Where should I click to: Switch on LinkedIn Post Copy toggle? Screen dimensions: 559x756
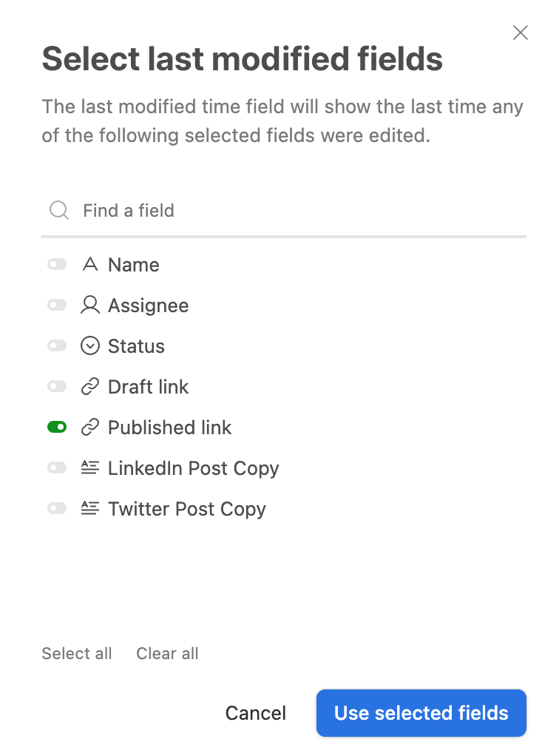[x=57, y=468]
